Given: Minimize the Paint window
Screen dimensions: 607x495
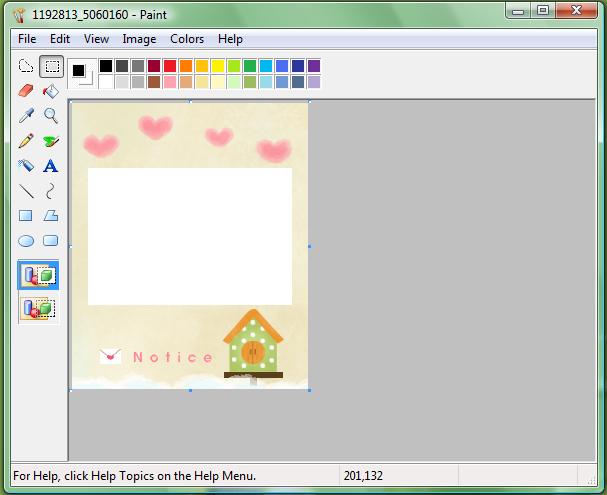Looking at the screenshot, I should pos(518,11).
